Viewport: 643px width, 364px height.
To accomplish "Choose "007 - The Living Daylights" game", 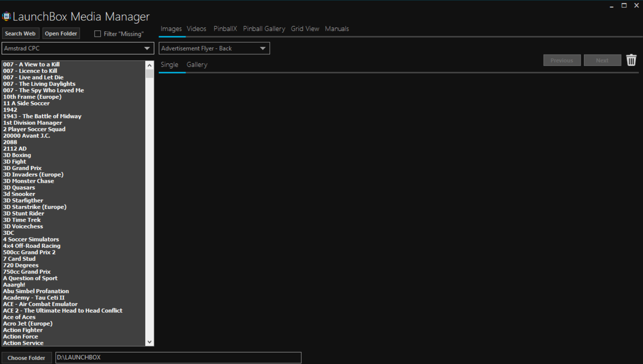I will coord(40,84).
